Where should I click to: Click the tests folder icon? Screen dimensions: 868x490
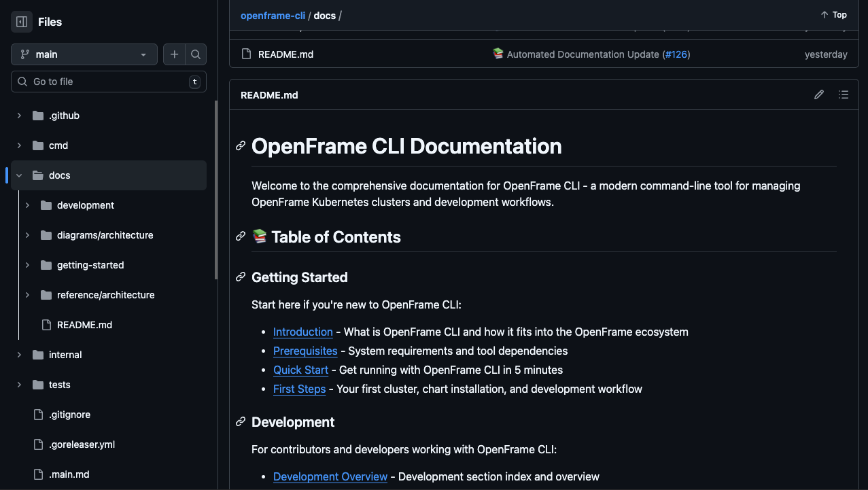click(x=38, y=385)
